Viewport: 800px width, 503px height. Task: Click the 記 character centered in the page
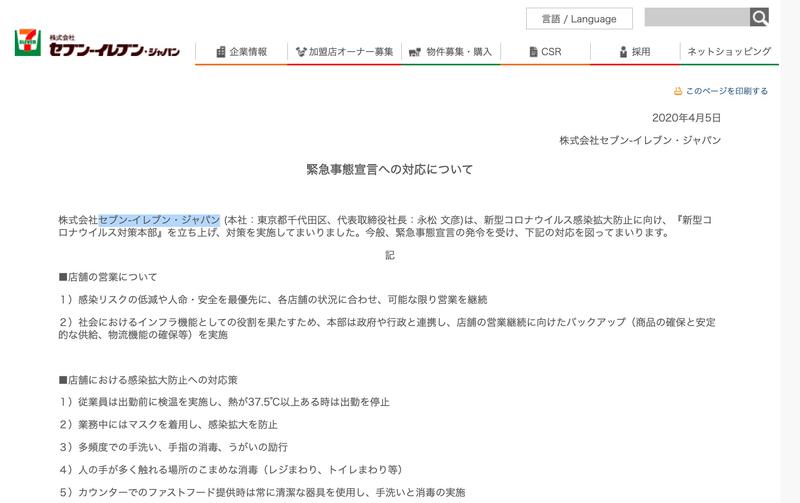click(x=390, y=255)
